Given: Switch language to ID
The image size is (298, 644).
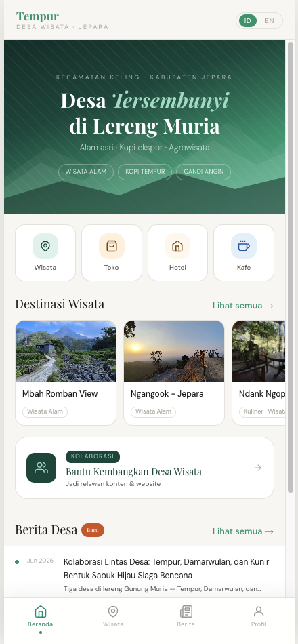Looking at the screenshot, I should point(247,20).
